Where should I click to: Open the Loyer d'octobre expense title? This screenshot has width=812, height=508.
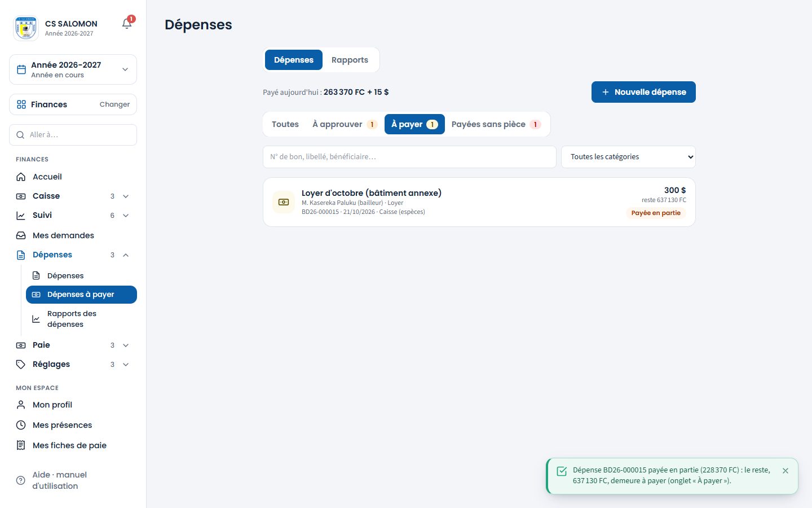point(372,193)
